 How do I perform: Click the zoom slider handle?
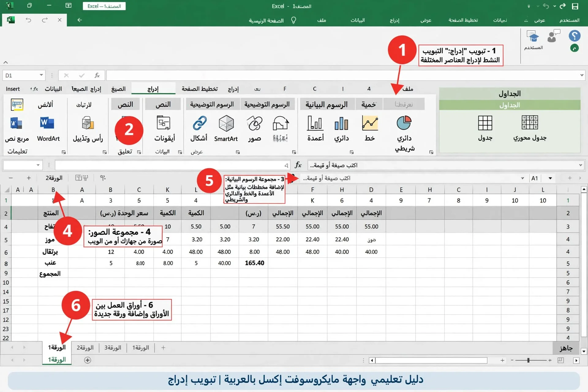(x=528, y=360)
